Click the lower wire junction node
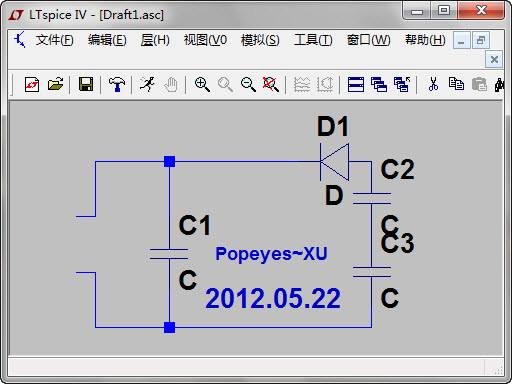The height and width of the screenshot is (384, 512). pyautogui.click(x=169, y=327)
